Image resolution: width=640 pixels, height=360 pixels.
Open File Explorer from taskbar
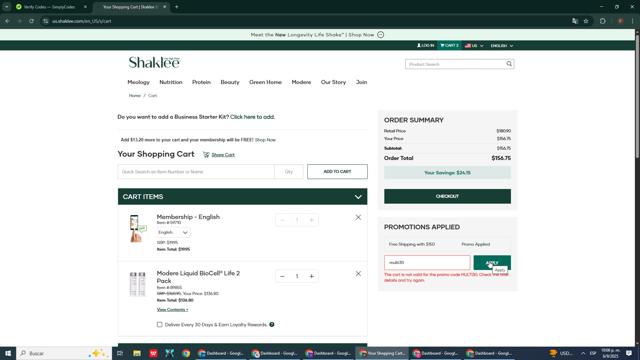(137, 353)
